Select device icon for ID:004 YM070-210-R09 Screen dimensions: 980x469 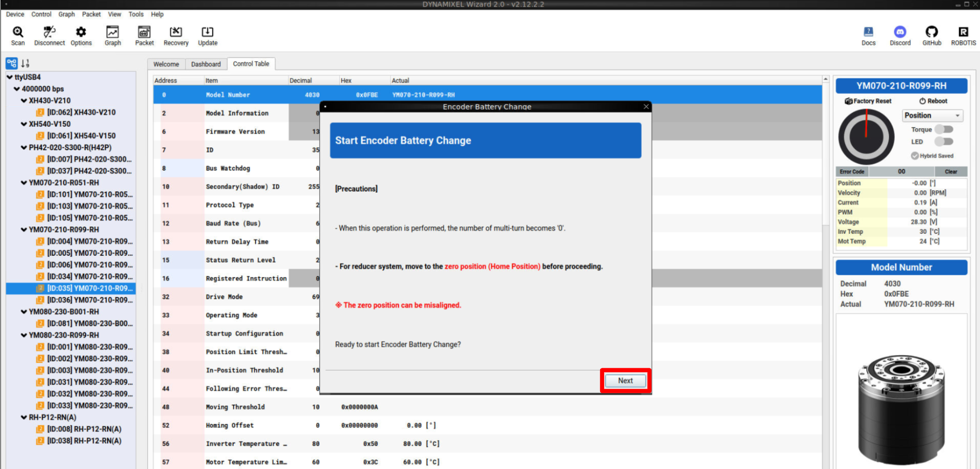tap(40, 242)
